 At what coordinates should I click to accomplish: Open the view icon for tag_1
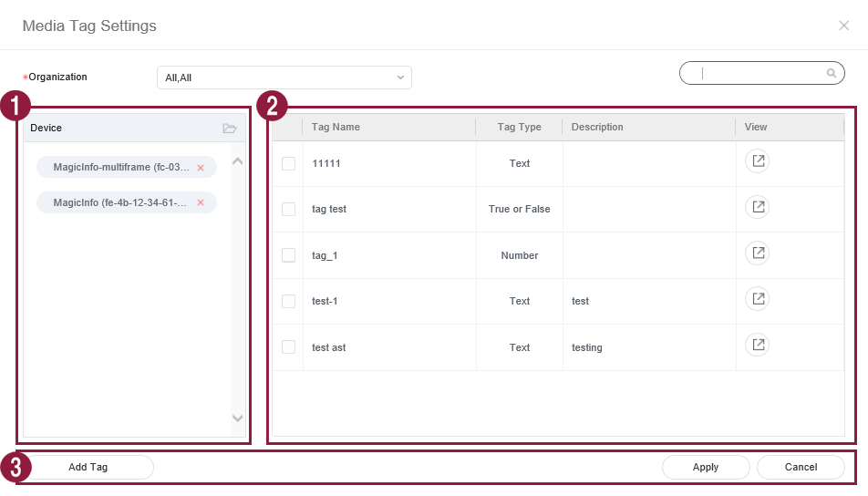(x=757, y=253)
